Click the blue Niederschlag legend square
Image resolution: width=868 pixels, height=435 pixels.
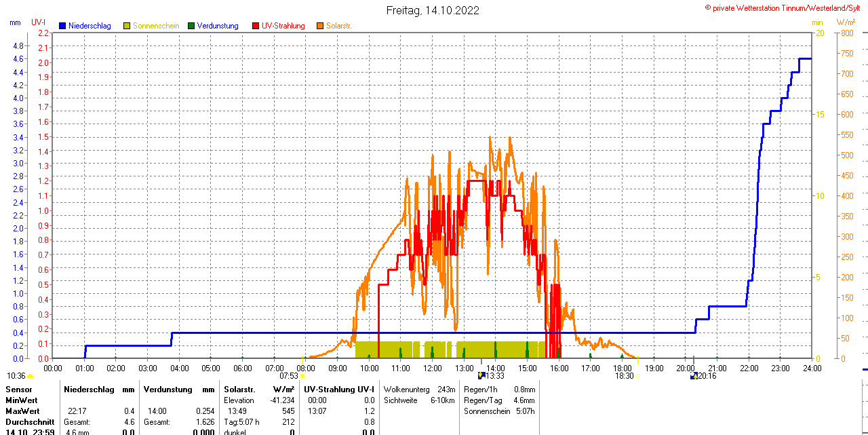tap(62, 26)
